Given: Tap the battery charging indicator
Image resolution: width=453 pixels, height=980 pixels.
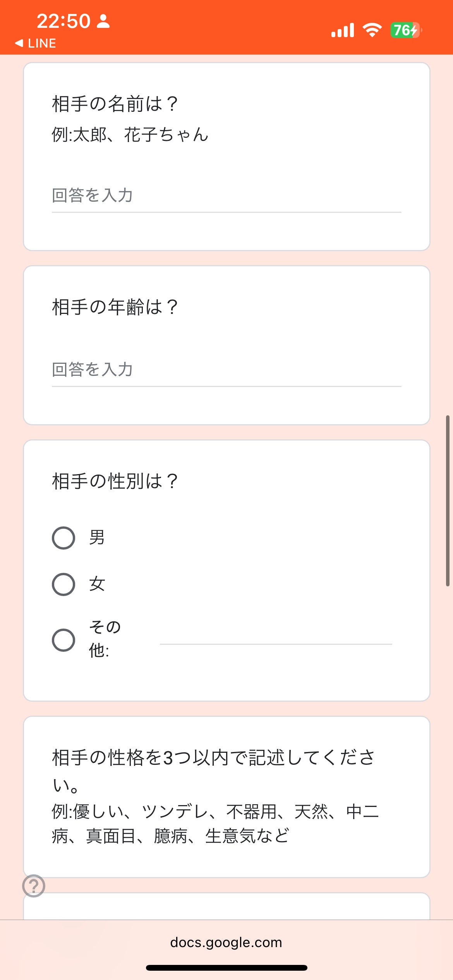Looking at the screenshot, I should (x=406, y=30).
